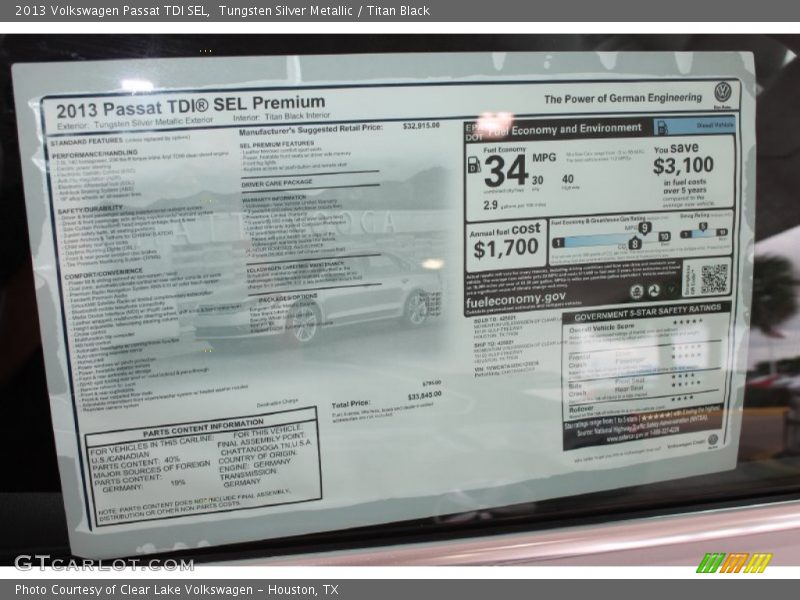
Task: Click the small Volkswagen logo at sticker bottom
Action: 713,440
